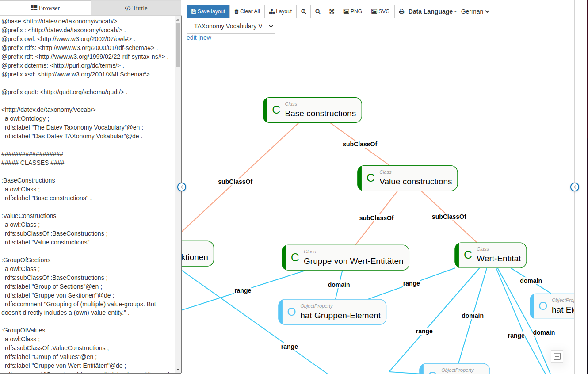Image resolution: width=588 pixels, height=374 pixels.
Task: Export the graph as SVG
Action: tap(381, 11)
